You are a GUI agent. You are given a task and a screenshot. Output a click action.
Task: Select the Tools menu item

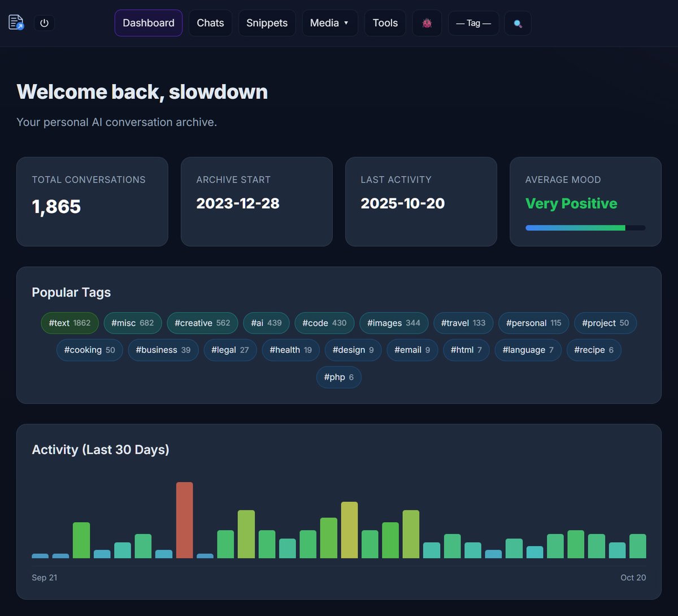click(x=385, y=23)
